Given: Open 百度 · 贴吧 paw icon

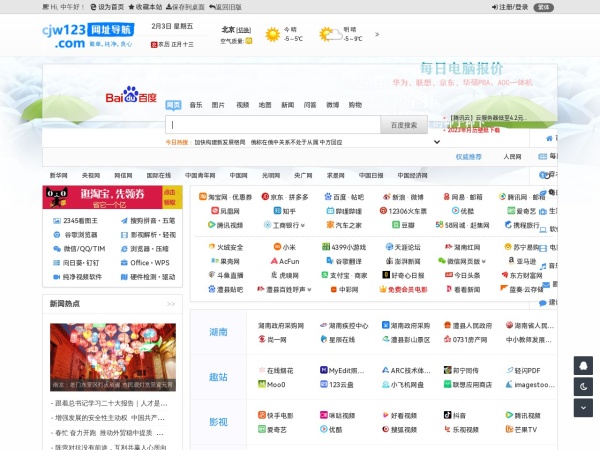Looking at the screenshot, I should 328,197.
